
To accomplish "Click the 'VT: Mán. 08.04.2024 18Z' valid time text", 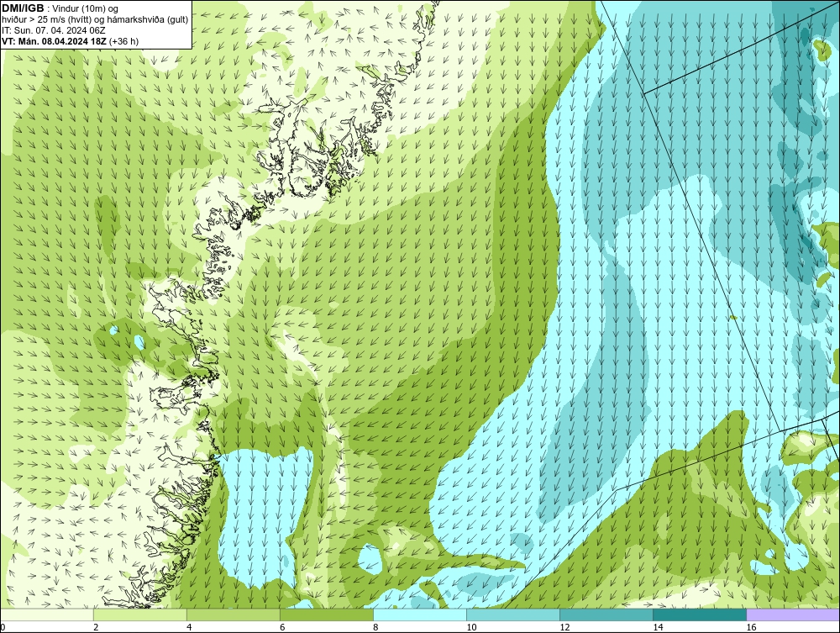I will 54,40.
